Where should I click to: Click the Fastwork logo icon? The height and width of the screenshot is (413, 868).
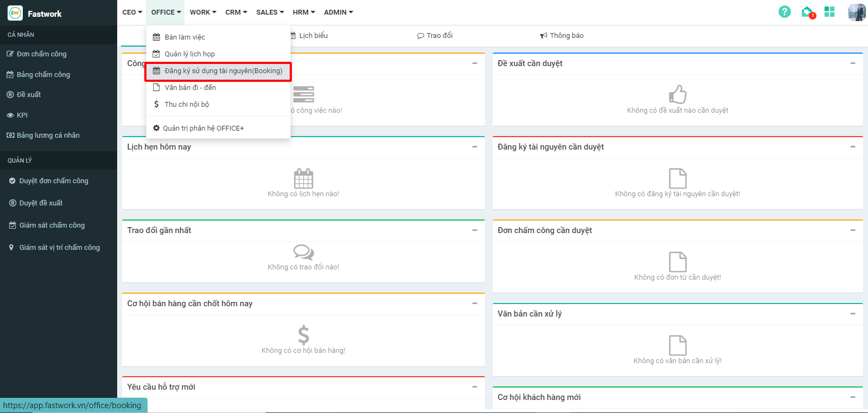pyautogui.click(x=15, y=13)
